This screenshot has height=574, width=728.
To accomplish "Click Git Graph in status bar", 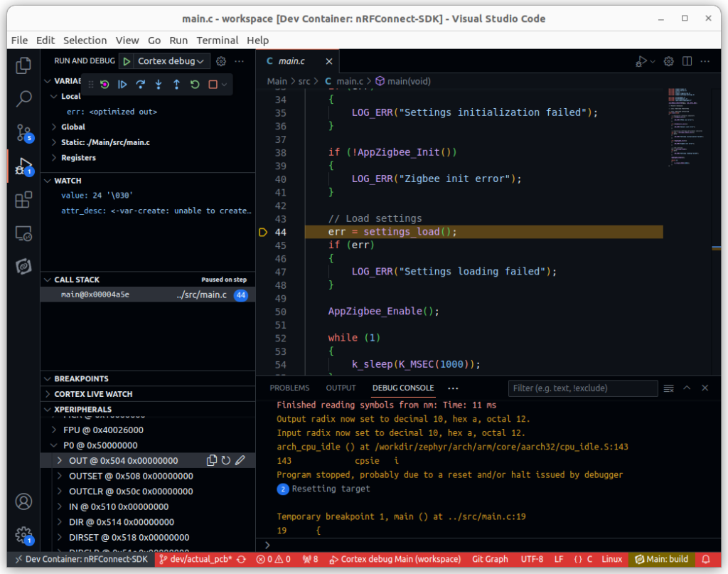I will [490, 559].
